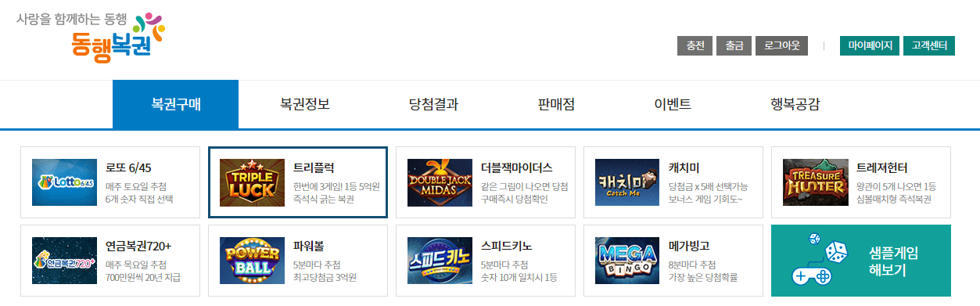Click the 샘플게임 해보기 text
980x306 pixels.
point(893,261)
